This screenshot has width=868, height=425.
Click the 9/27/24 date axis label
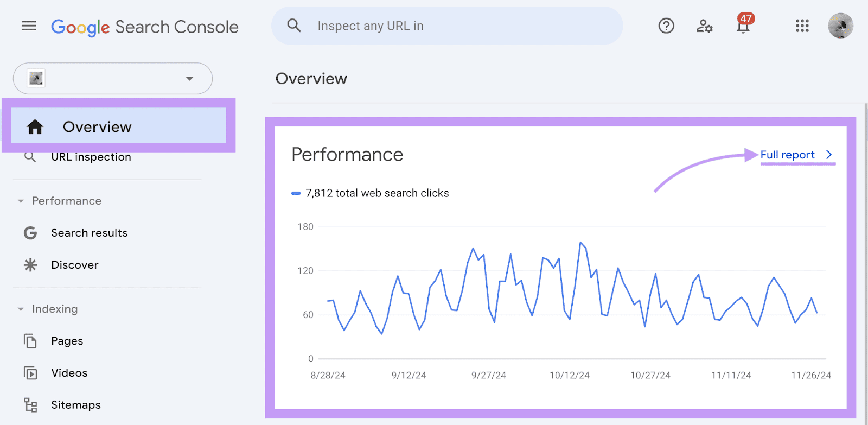point(489,375)
